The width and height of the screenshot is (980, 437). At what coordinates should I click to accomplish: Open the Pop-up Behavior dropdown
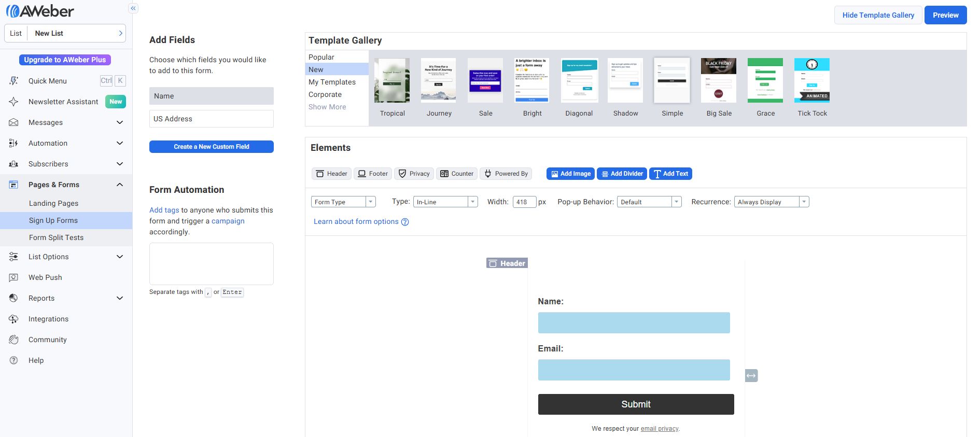[x=649, y=202]
